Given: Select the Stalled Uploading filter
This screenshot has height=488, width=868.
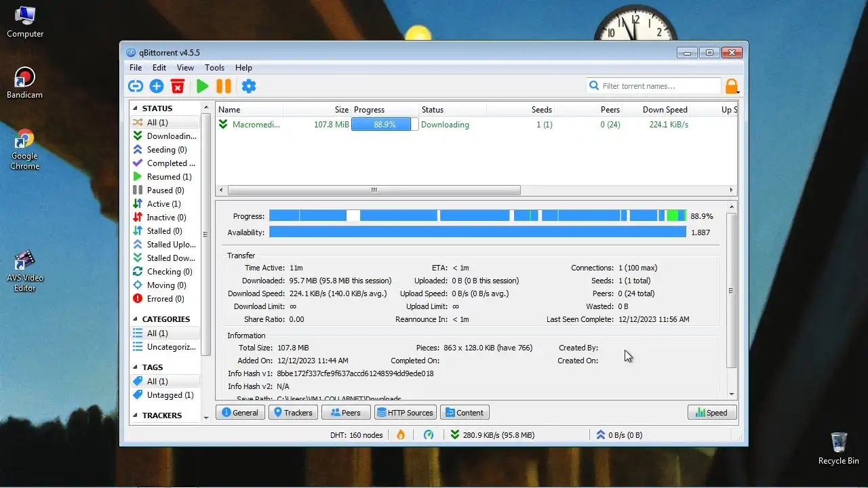Looking at the screenshot, I should (165, 245).
